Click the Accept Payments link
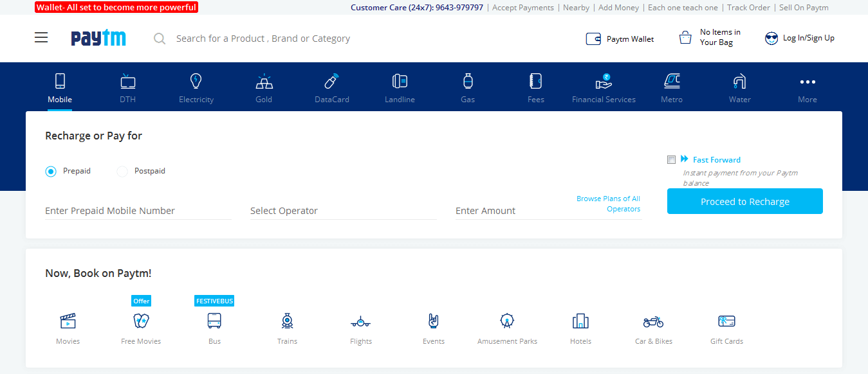The width and height of the screenshot is (868, 374). pos(523,8)
